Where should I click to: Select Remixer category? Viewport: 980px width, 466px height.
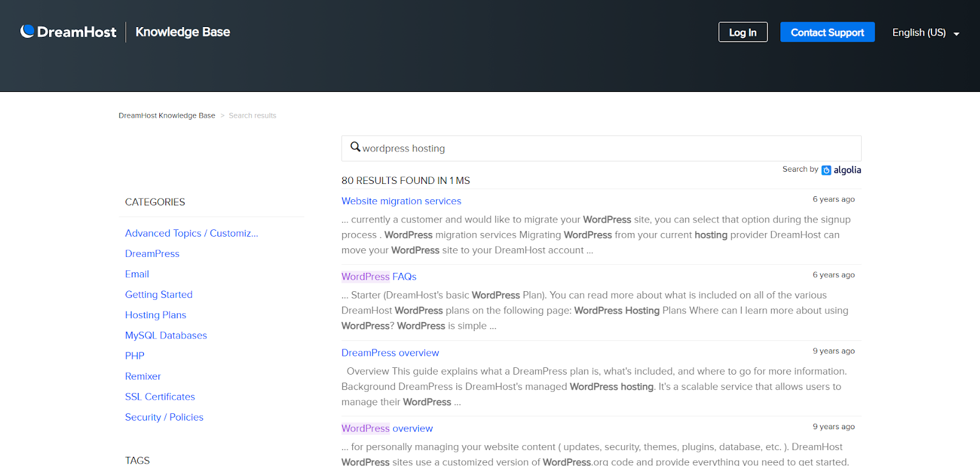(143, 376)
